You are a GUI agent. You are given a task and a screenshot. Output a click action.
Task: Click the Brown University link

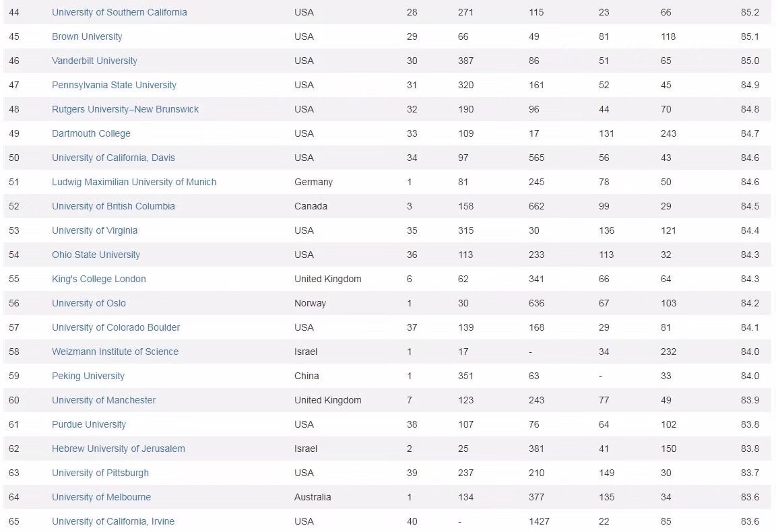(87, 36)
